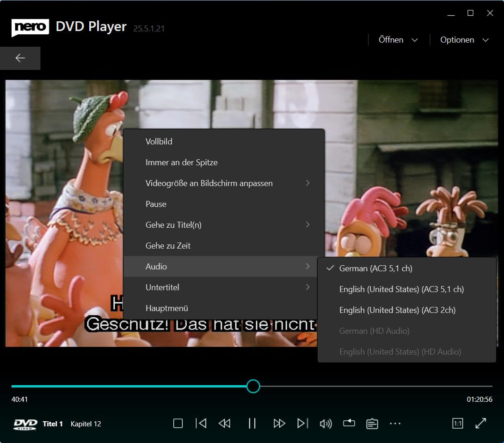Rewind the video
The height and width of the screenshot is (443, 504).
[x=225, y=424]
